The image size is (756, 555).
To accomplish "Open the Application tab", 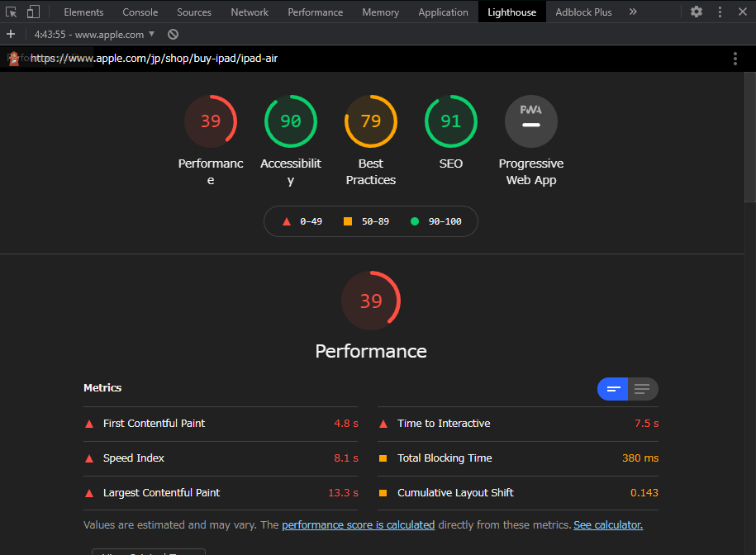I will [443, 12].
